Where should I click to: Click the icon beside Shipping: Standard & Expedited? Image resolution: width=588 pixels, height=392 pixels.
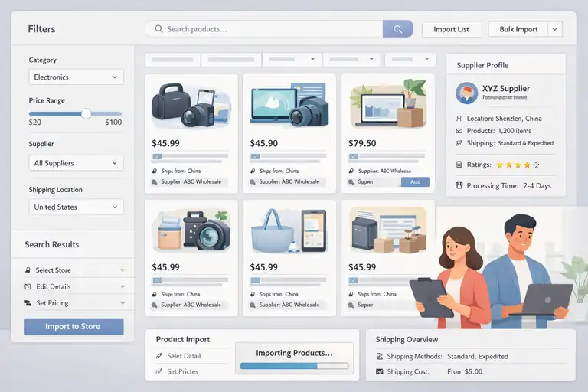pyautogui.click(x=459, y=143)
